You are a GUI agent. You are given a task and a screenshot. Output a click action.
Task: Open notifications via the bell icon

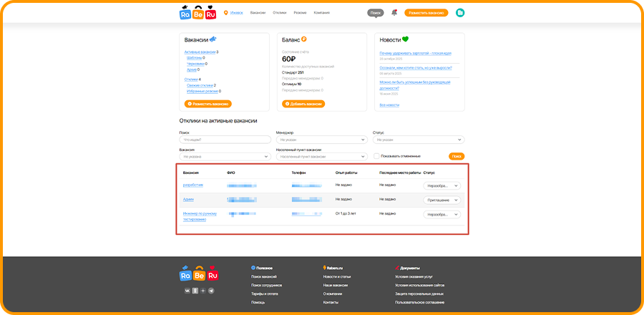click(x=394, y=13)
